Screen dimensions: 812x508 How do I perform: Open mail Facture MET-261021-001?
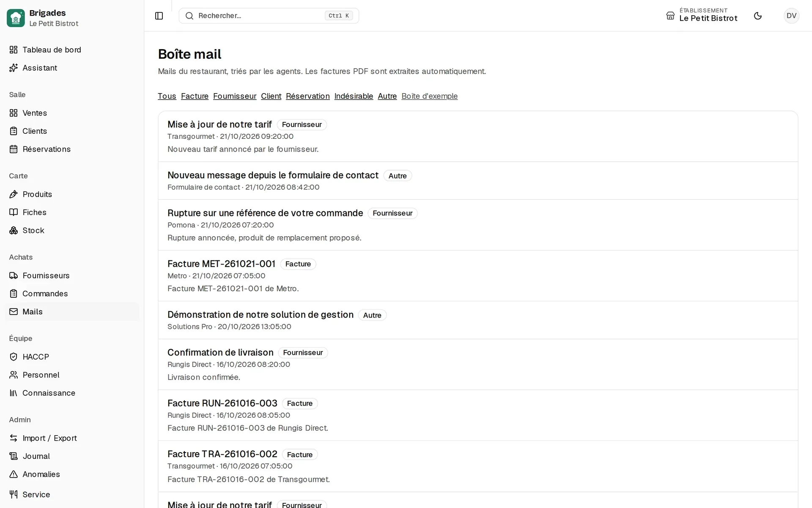[478, 276]
